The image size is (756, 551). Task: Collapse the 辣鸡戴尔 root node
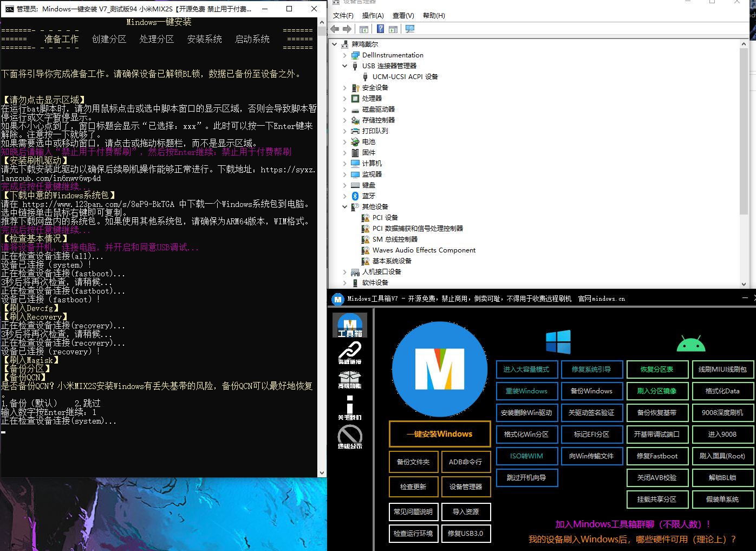[x=335, y=44]
